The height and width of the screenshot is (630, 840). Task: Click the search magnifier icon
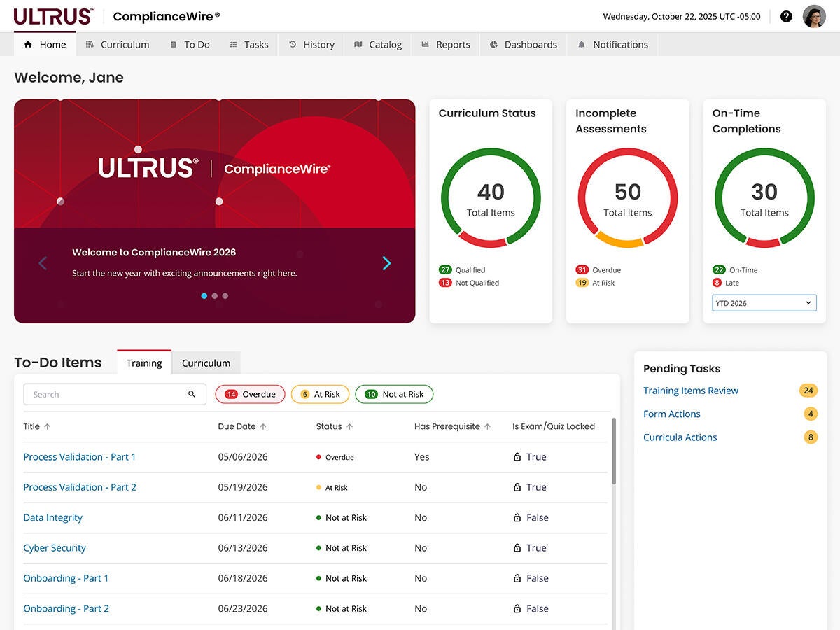[192, 394]
